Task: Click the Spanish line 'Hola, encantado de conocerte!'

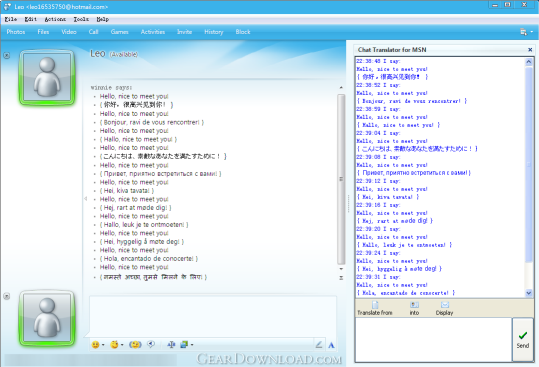Action: (x=149, y=258)
